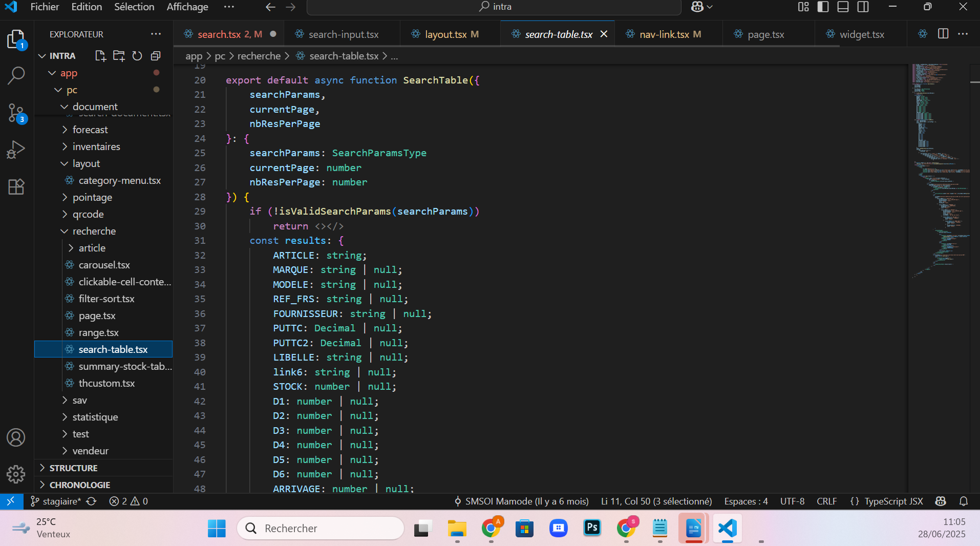Open the Search sidebar view
Viewport: 980px width, 546px height.
click(16, 75)
